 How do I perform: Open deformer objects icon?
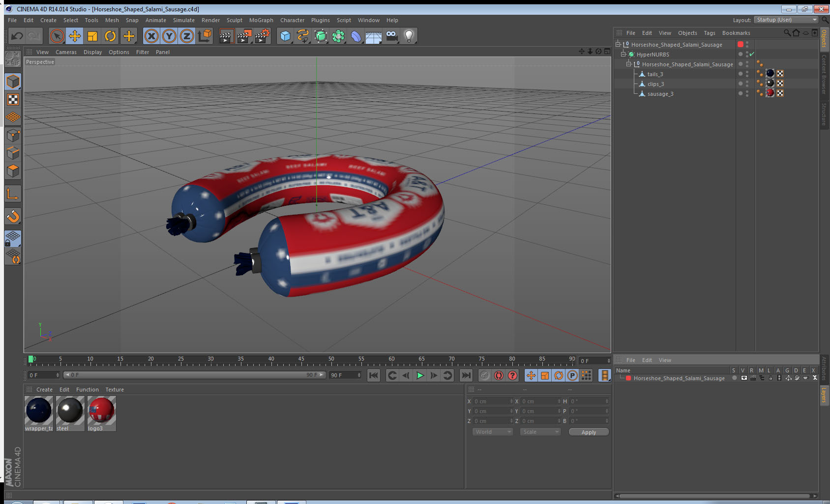(356, 36)
